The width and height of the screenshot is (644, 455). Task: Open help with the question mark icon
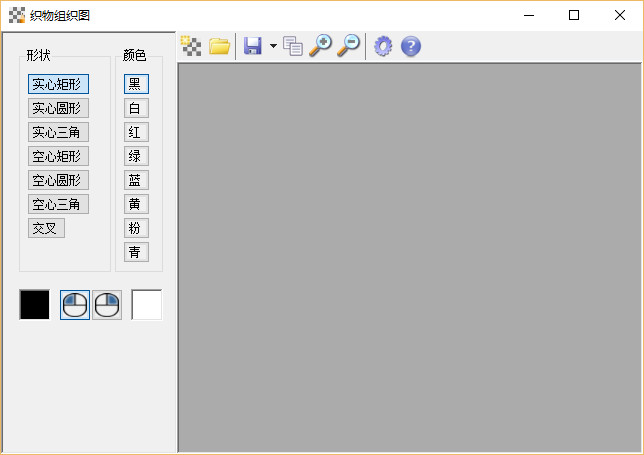pos(410,46)
